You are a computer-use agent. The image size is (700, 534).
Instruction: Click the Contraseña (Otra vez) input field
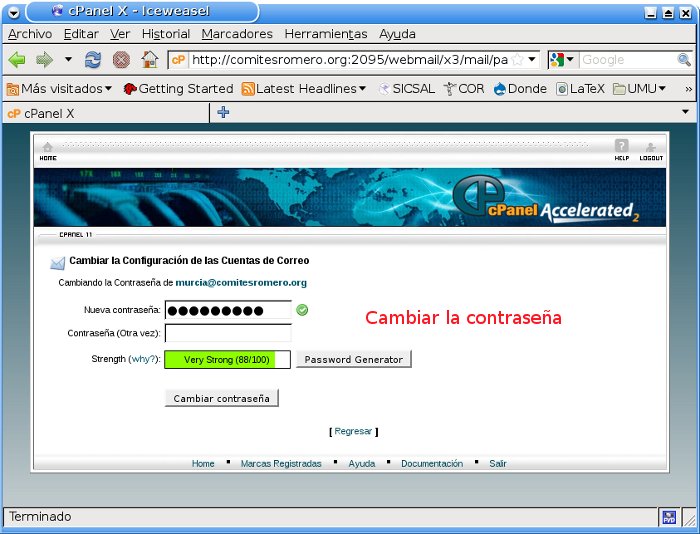(x=228, y=333)
